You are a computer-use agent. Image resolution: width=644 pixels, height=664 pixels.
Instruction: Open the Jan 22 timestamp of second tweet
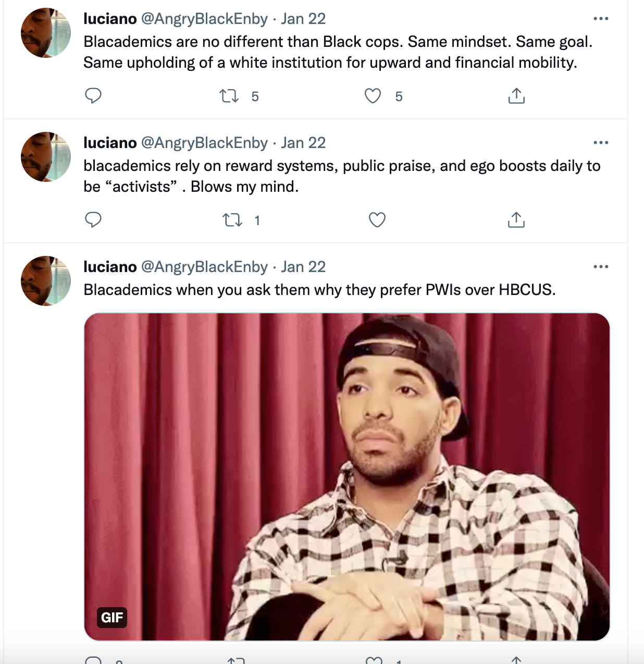pyautogui.click(x=303, y=143)
